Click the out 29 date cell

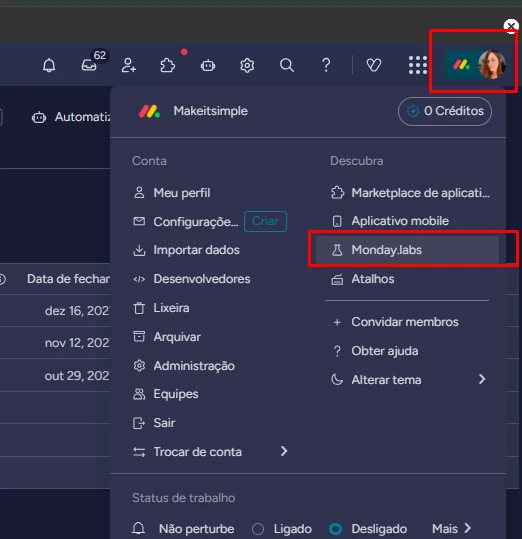pos(77,376)
